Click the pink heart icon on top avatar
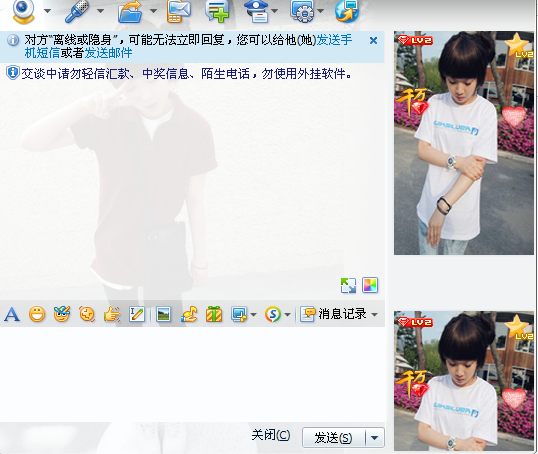The width and height of the screenshot is (538, 454). point(514,116)
